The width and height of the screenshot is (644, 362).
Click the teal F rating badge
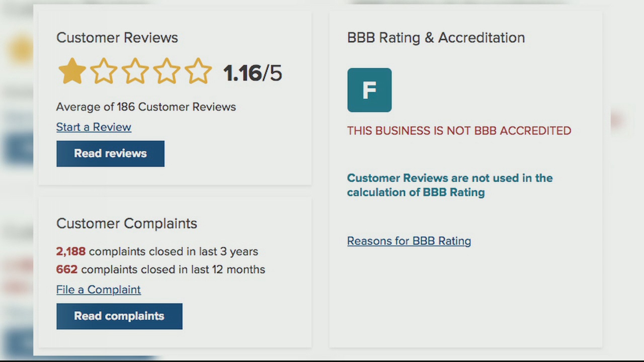coord(369,90)
